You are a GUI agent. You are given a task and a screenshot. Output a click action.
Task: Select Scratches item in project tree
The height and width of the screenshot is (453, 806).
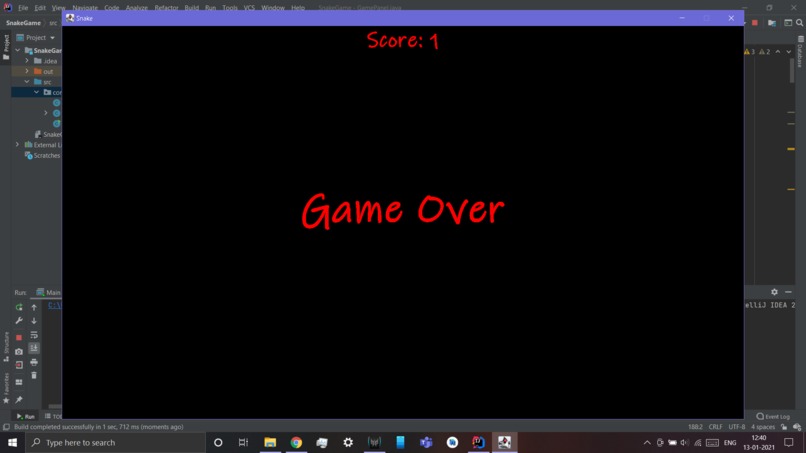click(42, 155)
